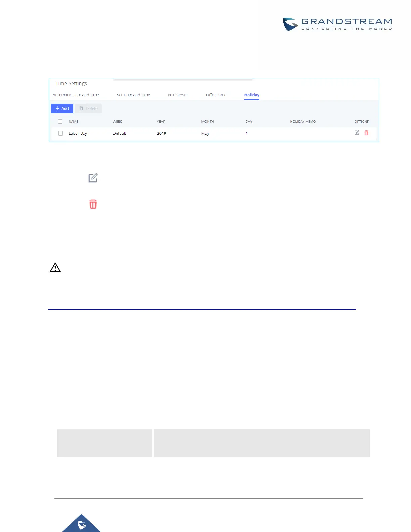Select the Office Time tab
The width and height of the screenshot is (411, 532).
point(216,95)
